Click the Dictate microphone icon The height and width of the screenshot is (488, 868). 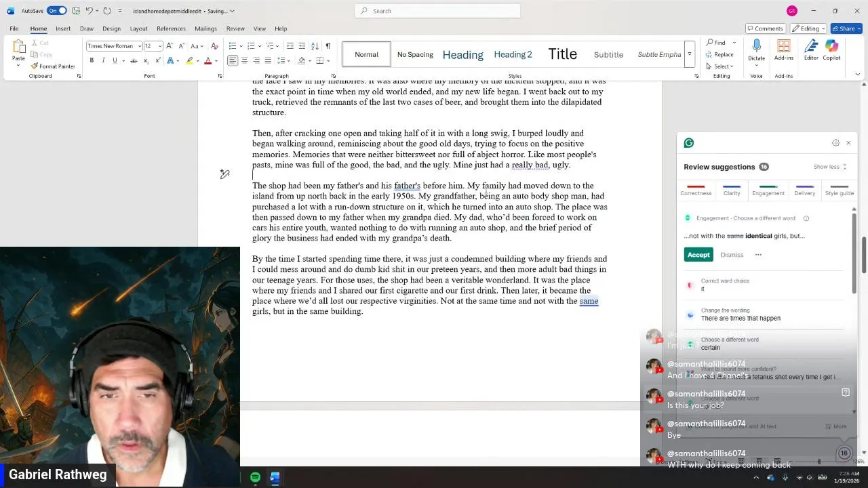point(756,45)
